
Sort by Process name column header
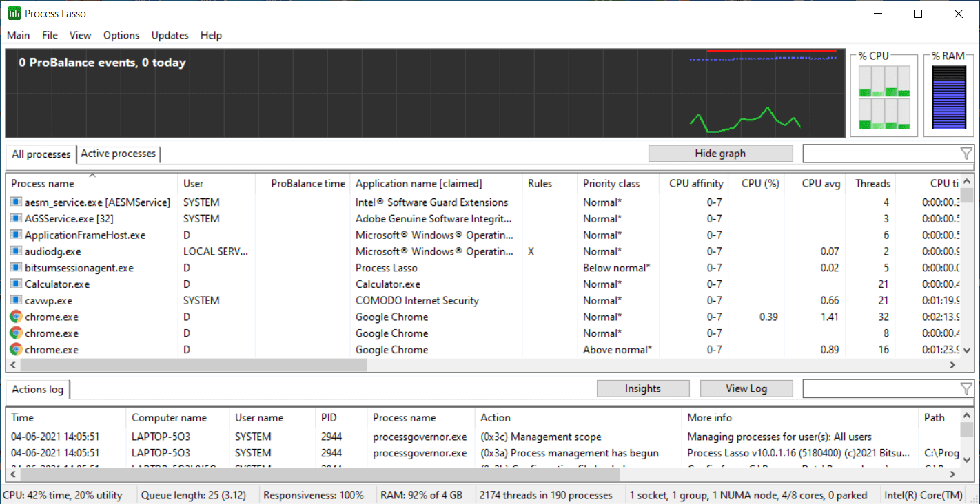click(x=92, y=183)
